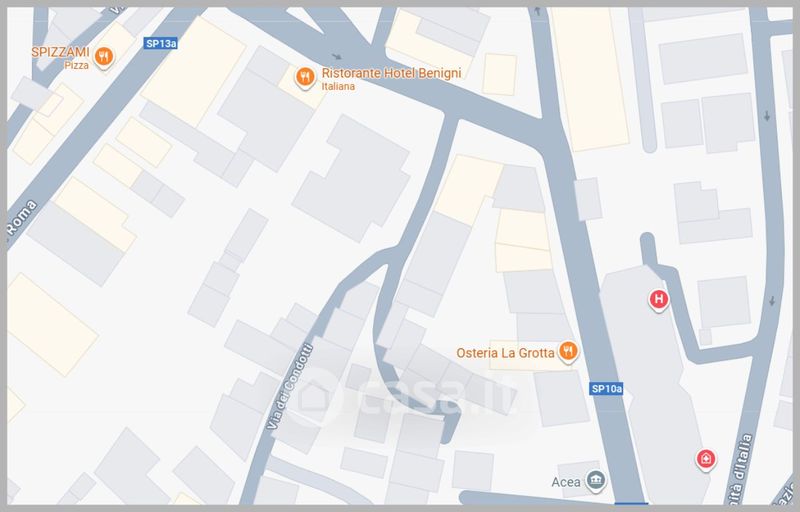The image size is (800, 512).
Task: Click the one-way arrow near Hotel Benigni
Action: 336,56
